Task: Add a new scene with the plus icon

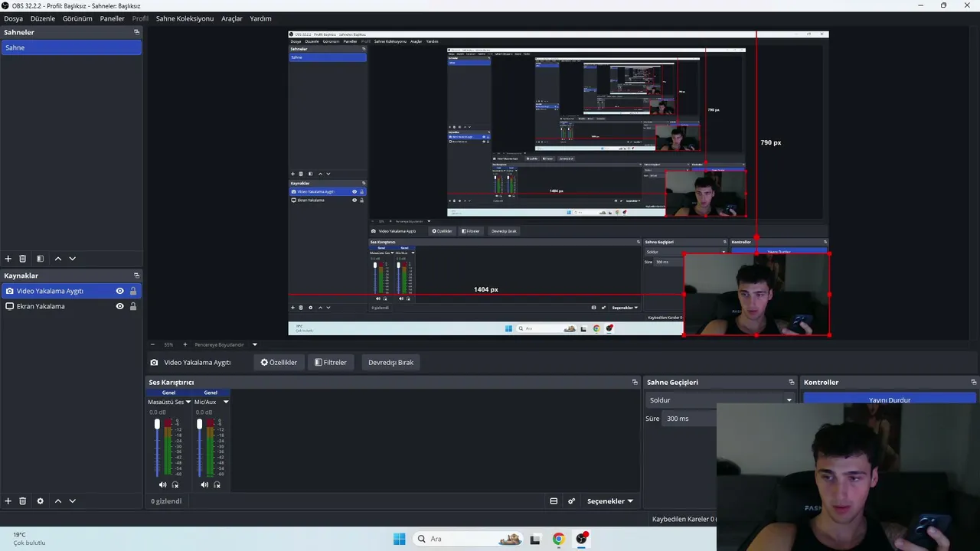Action: (8, 259)
